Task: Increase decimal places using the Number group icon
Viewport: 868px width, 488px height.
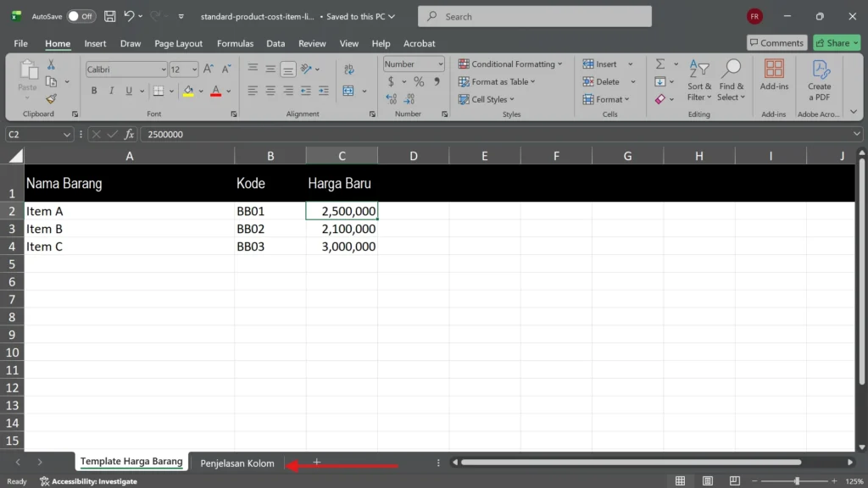Action: (x=390, y=99)
